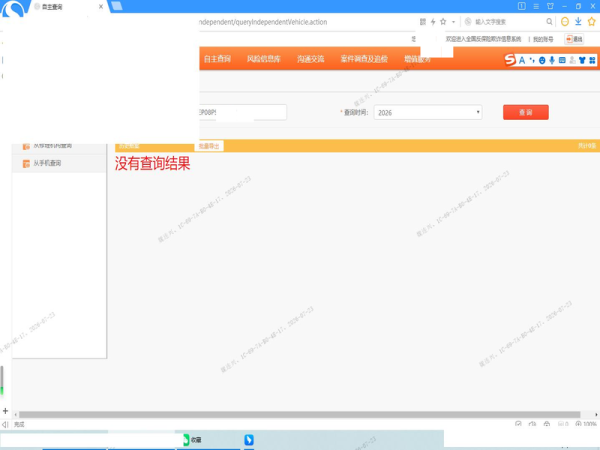The width and height of the screenshot is (600, 450).
Task: Open the Sogou emoji face icon
Action: tap(542, 60)
